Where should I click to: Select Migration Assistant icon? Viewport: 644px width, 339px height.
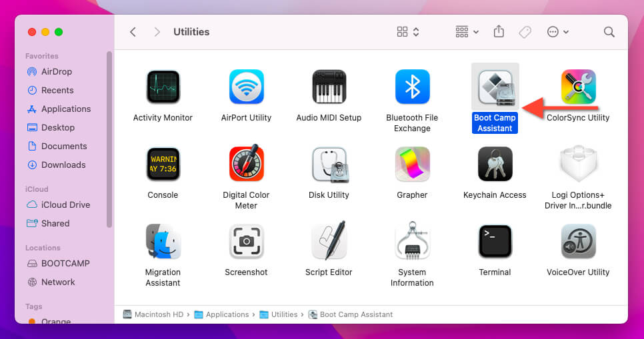click(163, 241)
